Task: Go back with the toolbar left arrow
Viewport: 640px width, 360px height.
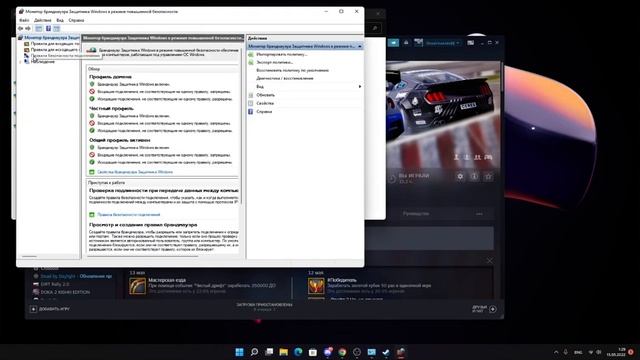Action: (20, 29)
